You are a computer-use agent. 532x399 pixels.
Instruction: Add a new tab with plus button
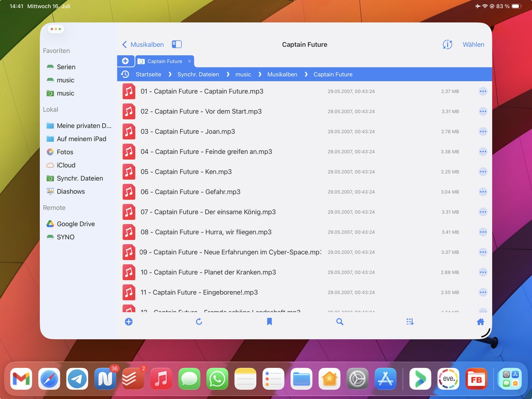[x=125, y=61]
